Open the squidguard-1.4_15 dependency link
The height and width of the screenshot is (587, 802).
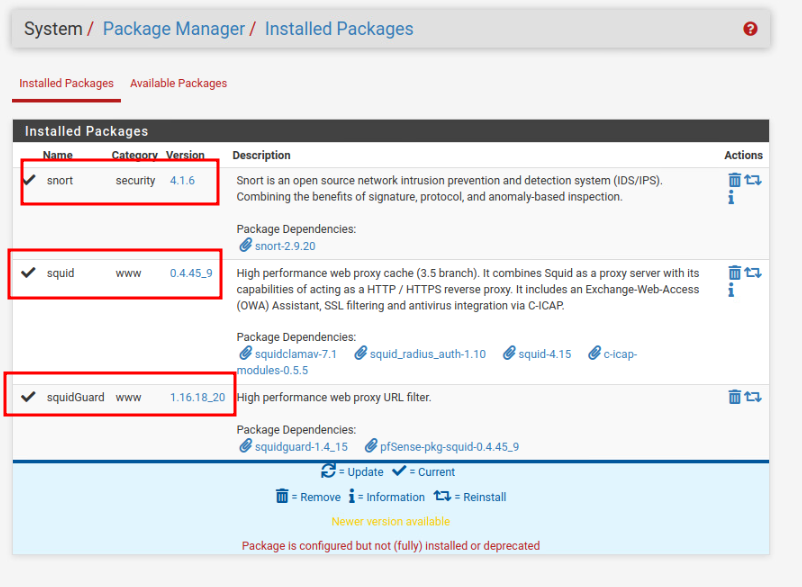[x=301, y=447]
